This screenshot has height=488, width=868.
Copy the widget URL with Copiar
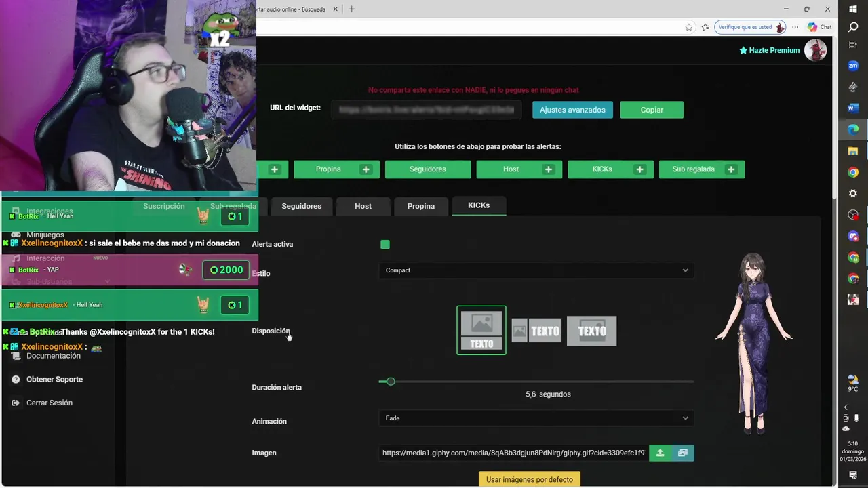(652, 110)
